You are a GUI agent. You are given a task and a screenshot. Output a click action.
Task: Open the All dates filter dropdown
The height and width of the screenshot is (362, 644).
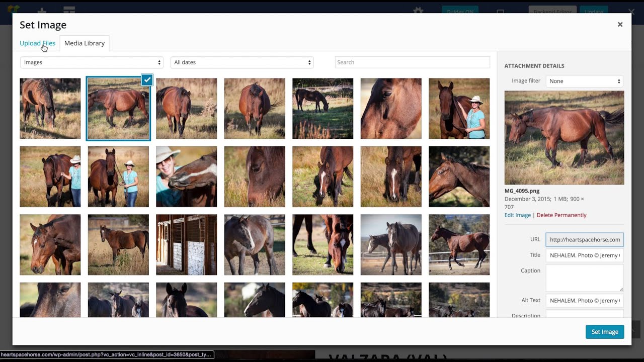[242, 62]
